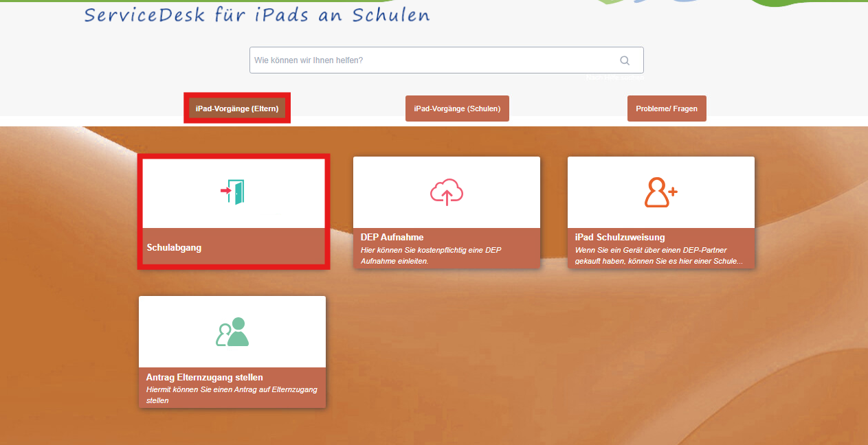Screen dimensions: 868x445
Task: Click the DEP Aufnahme cloud upload icon
Action: click(x=447, y=192)
